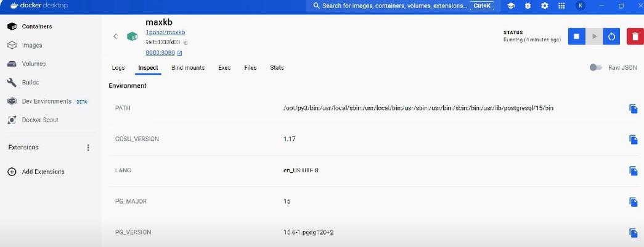Open the 8080:8080 port link

pyautogui.click(x=160, y=52)
